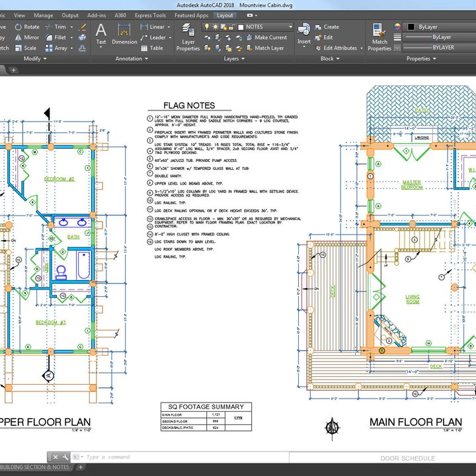Toggle NOTES layer lock padlock
This screenshot has width=476, height=476.
pos(231,27)
